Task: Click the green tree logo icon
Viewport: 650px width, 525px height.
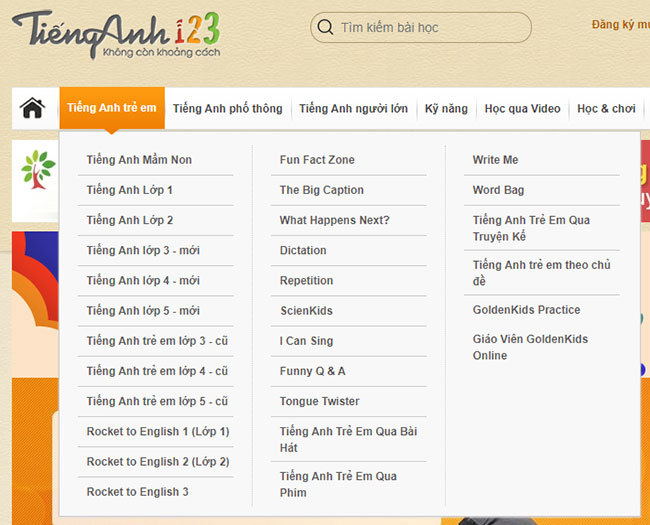Action: (x=38, y=169)
